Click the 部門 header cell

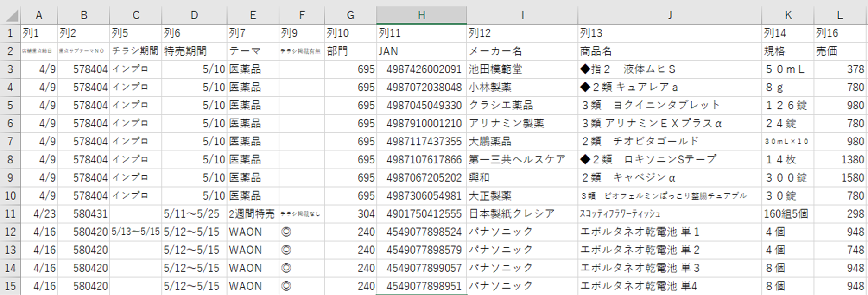(350, 51)
